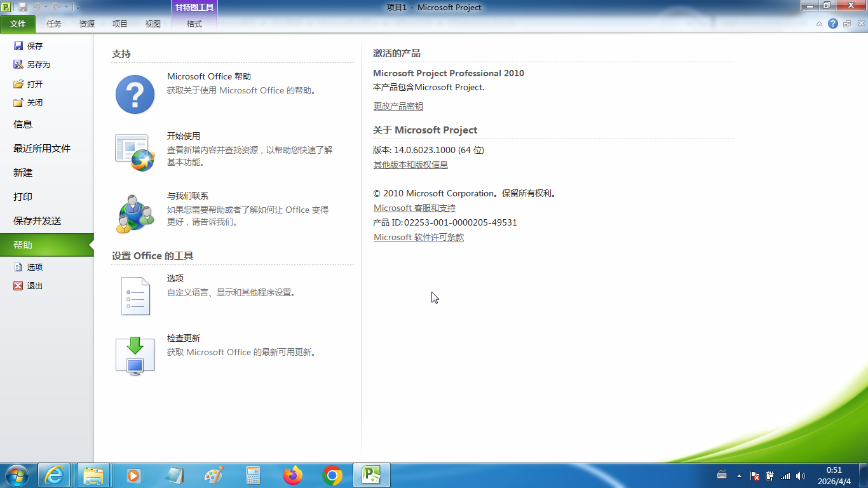Open the 开始使用 getting started icon

point(135,152)
